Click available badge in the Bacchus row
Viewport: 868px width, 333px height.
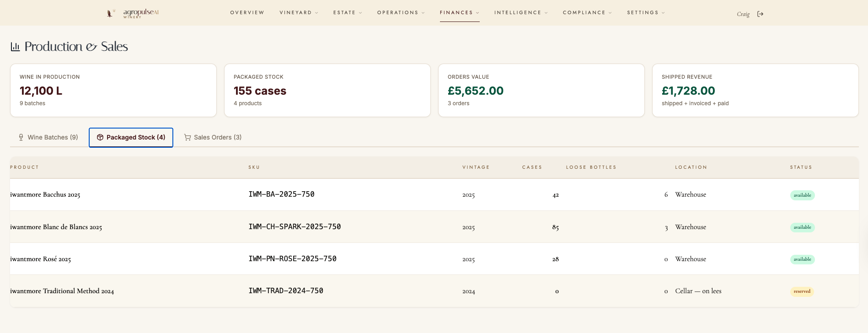802,195
